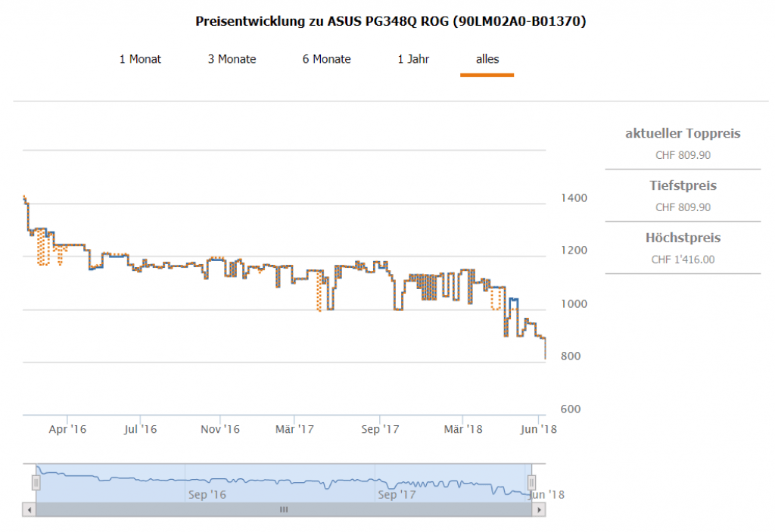Viewport: 775px width, 532px height.
Task: Click the price peak at chart start
Action: [x=25, y=198]
